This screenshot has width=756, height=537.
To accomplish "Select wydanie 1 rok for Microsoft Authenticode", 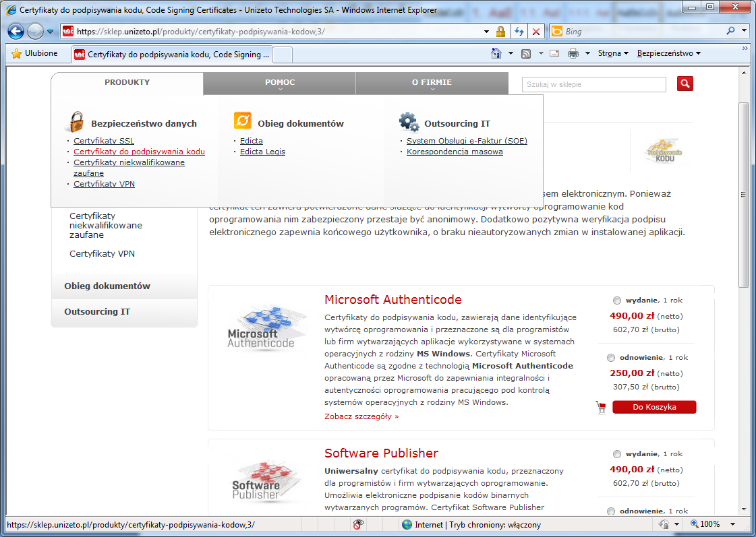I will [616, 301].
